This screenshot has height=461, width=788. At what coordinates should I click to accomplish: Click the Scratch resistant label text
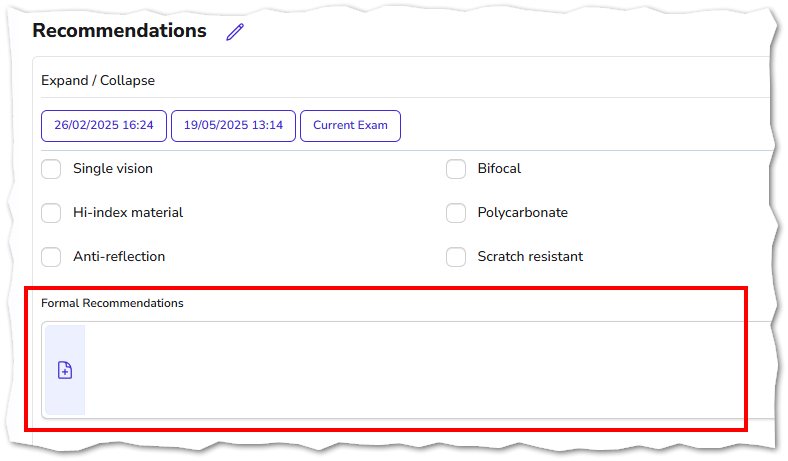coord(530,256)
